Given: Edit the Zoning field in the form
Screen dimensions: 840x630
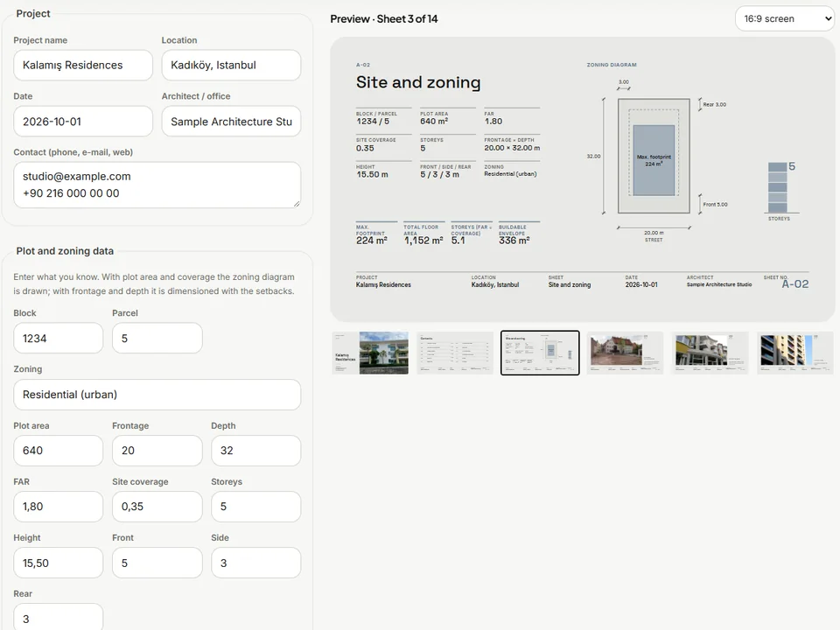Looking at the screenshot, I should pos(157,395).
